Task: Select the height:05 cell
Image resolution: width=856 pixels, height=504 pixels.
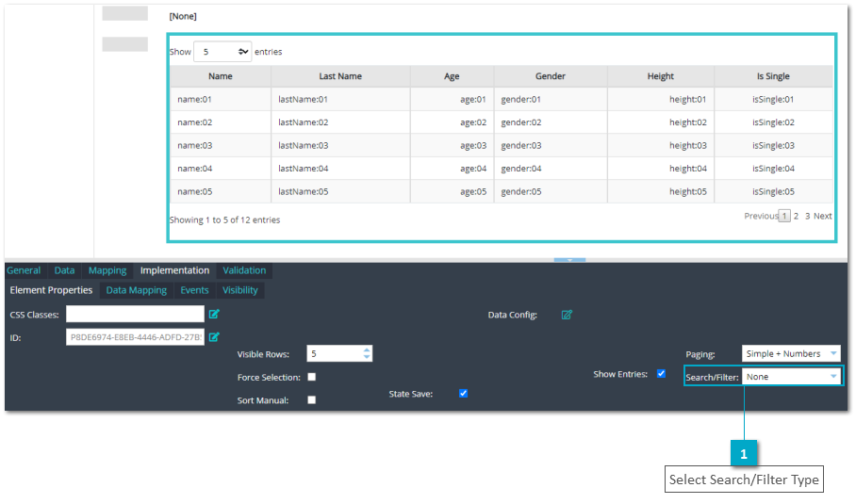Action: point(661,191)
